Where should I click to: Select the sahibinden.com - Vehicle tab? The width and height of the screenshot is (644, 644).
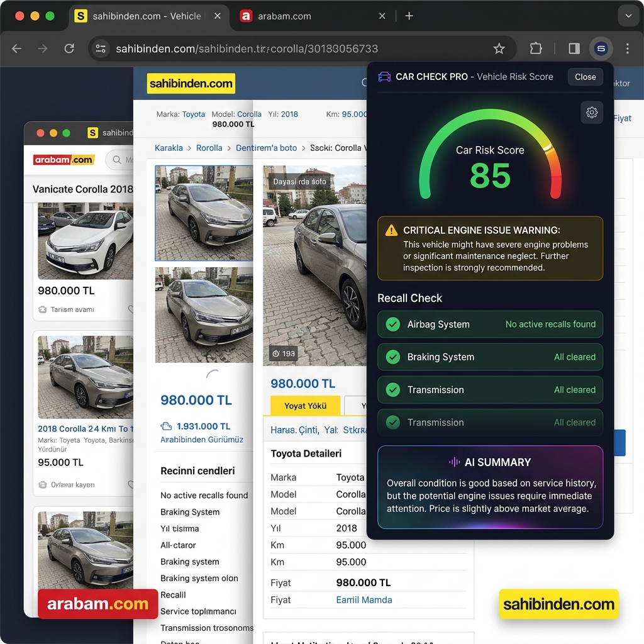click(x=147, y=16)
